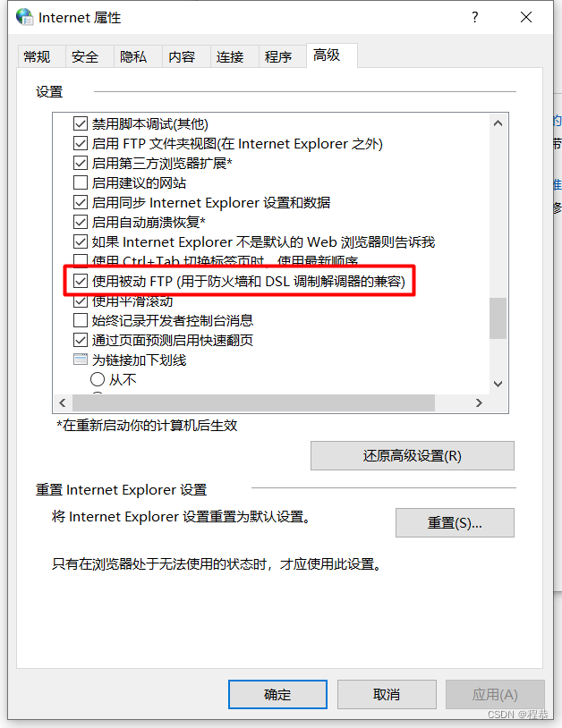Image resolution: width=562 pixels, height=728 pixels.
Task: Select the 从不 radio button
Action: (97, 379)
